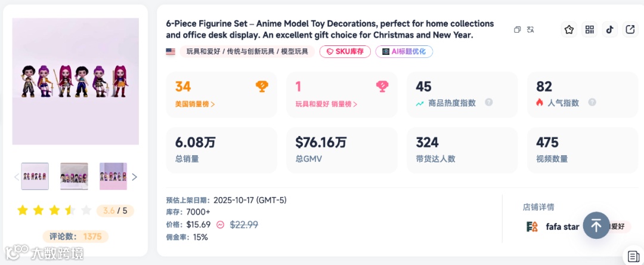This screenshot has height=265, width=644.
Task: Open the 美国销量榜 ranking link
Action: pyautogui.click(x=195, y=104)
